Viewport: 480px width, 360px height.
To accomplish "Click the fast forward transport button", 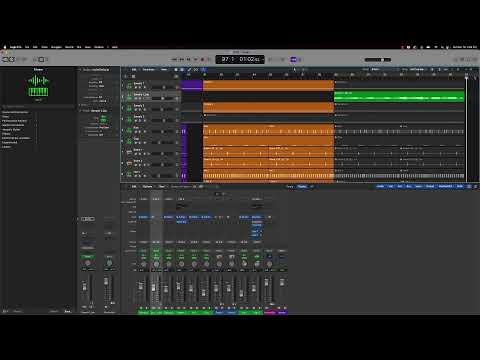I will 182,59.
